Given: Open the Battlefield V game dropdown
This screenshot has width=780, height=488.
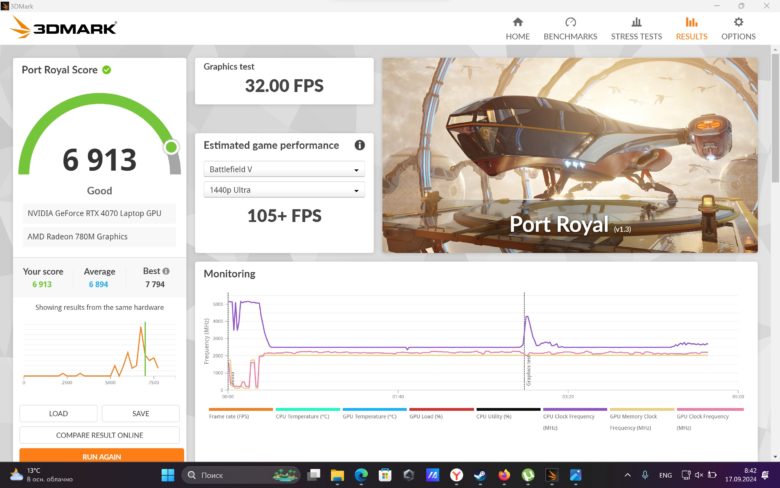Looking at the screenshot, I should [x=284, y=169].
